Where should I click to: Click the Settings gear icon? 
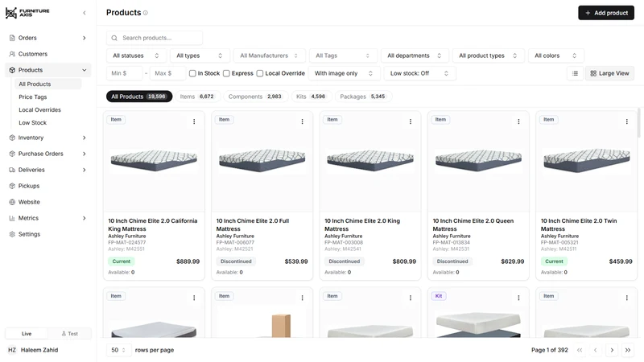pyautogui.click(x=12, y=234)
